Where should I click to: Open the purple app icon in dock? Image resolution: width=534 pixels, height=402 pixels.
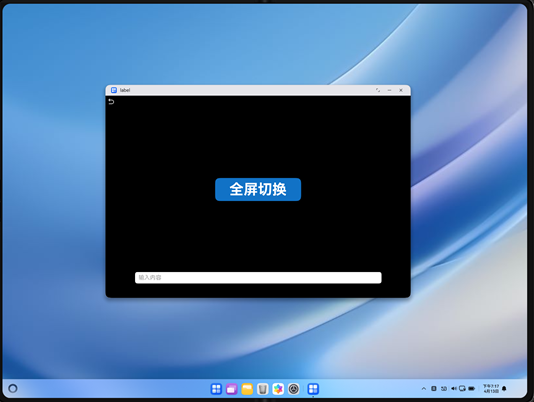pos(232,389)
